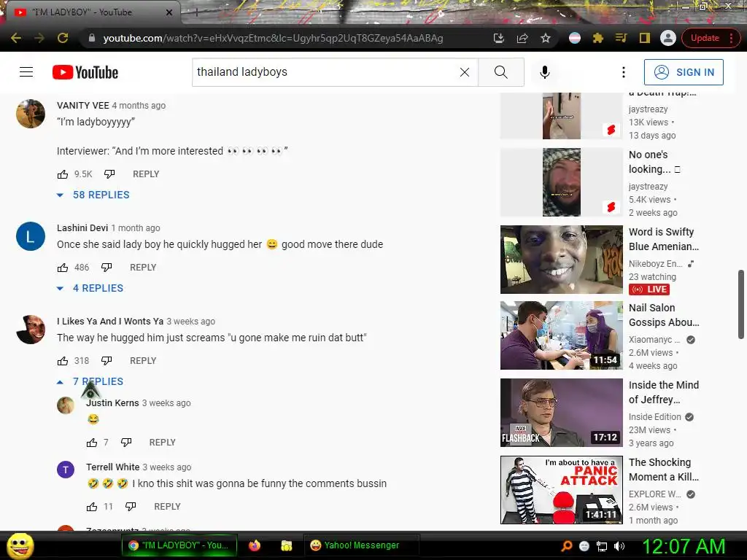
Task: Dislike Justin Kerns' reply
Action: [x=126, y=443]
